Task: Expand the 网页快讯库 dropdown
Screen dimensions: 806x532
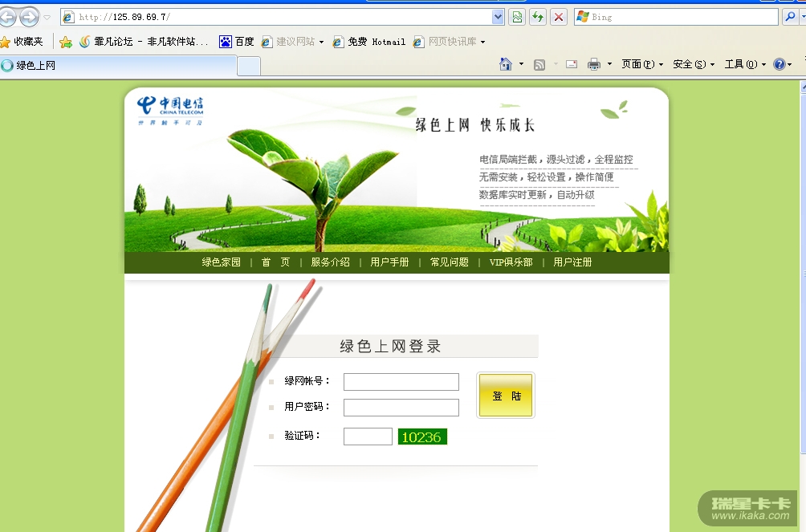Action: tap(482, 43)
